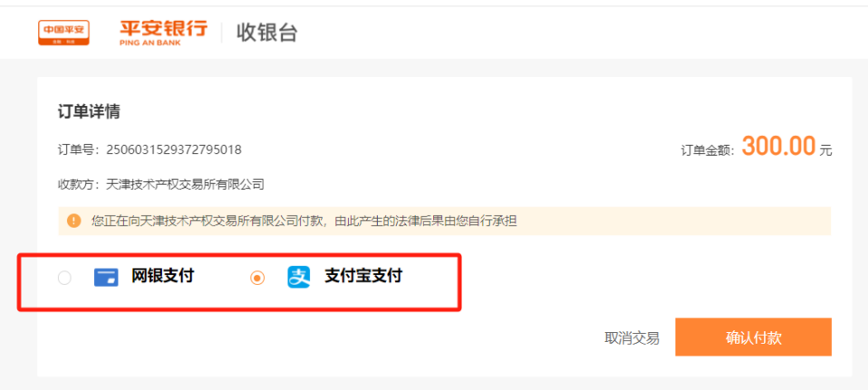This screenshot has width=868, height=390.
Task: Click the 收银台 page title
Action: [x=267, y=33]
